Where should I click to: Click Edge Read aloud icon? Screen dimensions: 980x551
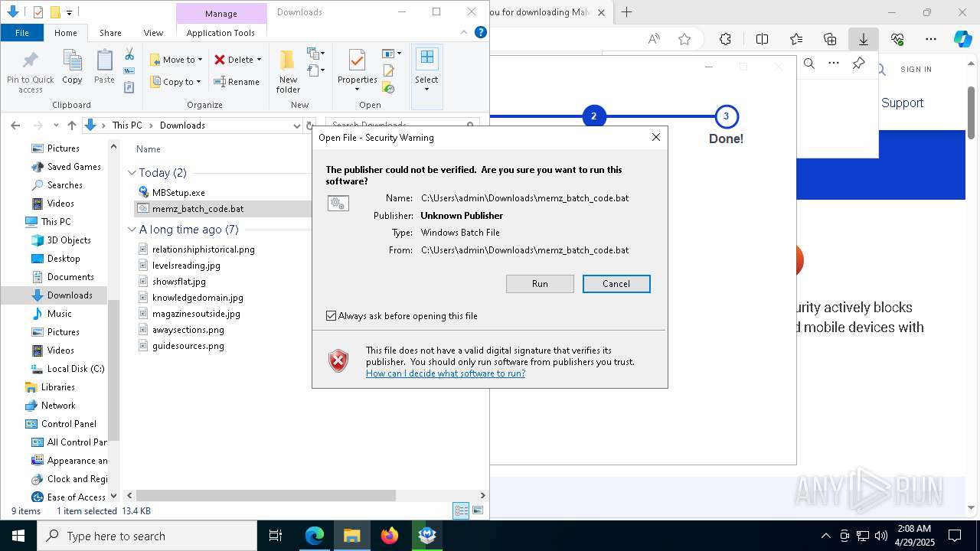coord(654,39)
